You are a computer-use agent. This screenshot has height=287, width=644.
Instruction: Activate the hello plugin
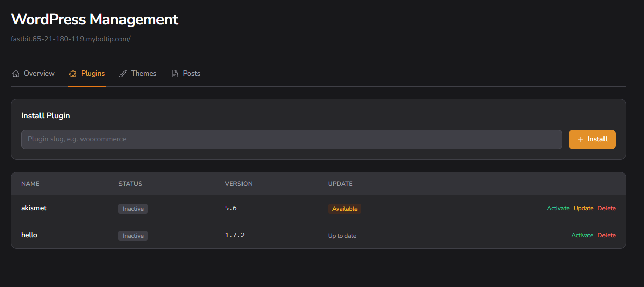point(582,235)
